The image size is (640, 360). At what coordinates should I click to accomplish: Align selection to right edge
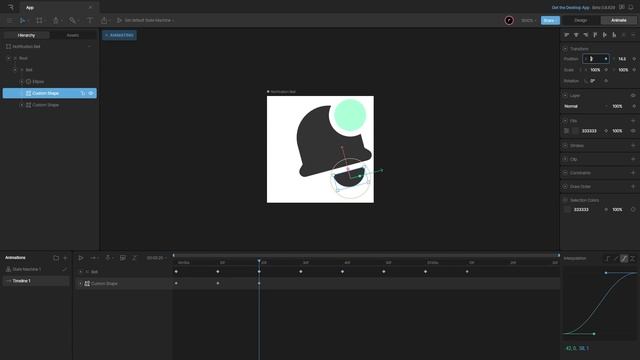[x=586, y=35]
